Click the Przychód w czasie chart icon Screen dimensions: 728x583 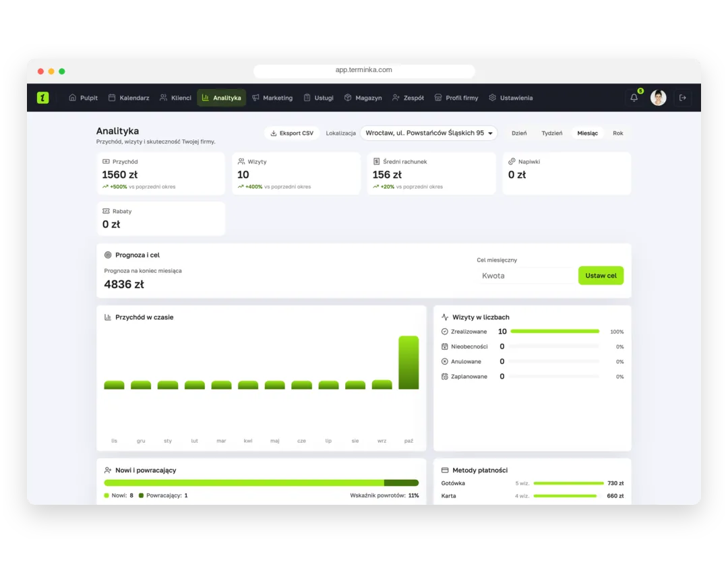pyautogui.click(x=108, y=317)
